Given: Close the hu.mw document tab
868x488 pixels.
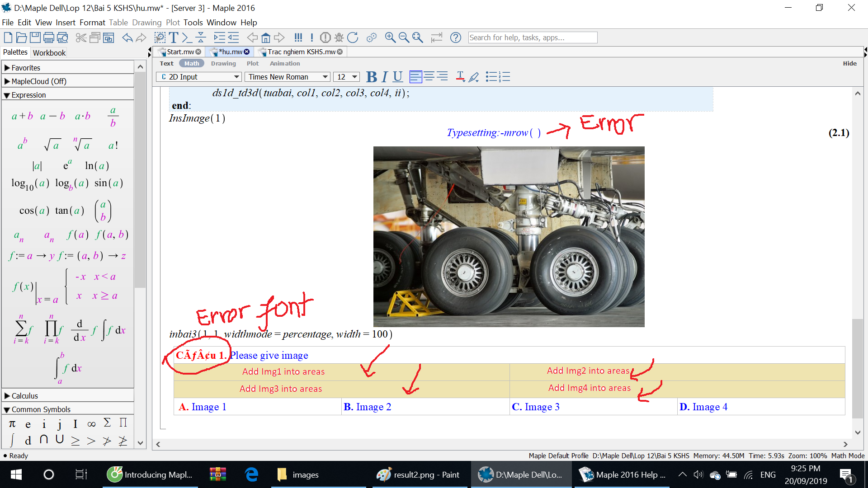Looking at the screenshot, I should click(x=247, y=52).
